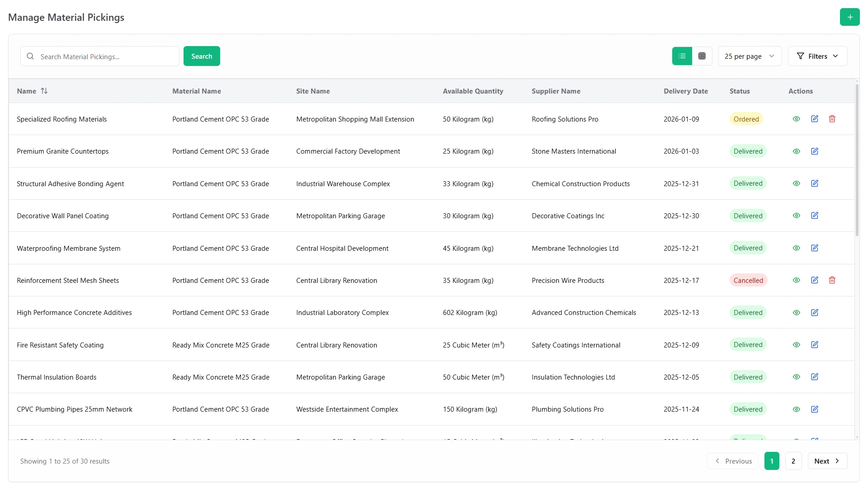Edit Thermal Insulation Boards record
The height and width of the screenshot is (488, 868).
[x=814, y=377]
